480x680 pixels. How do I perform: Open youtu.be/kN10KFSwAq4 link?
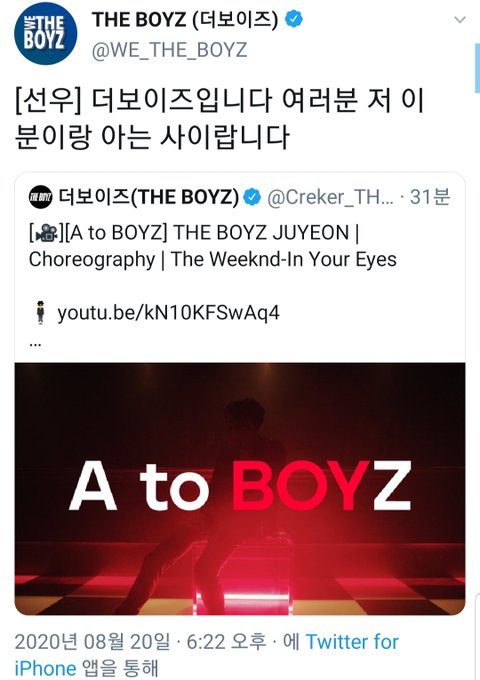click(x=168, y=313)
